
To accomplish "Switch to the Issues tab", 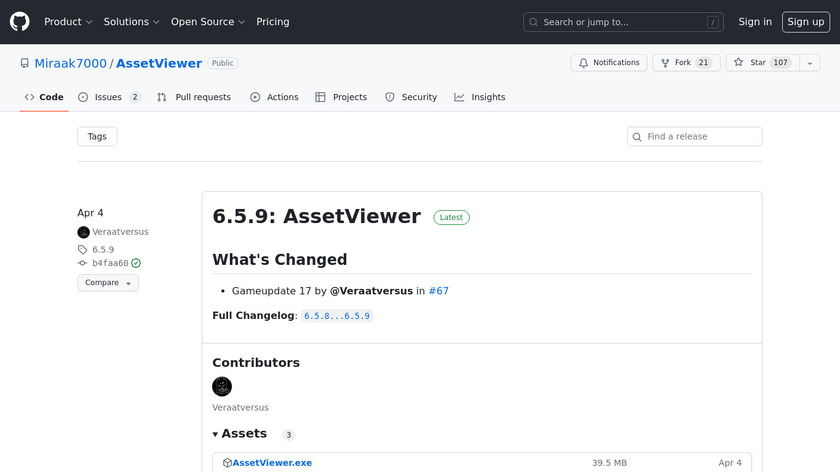I will tap(108, 97).
